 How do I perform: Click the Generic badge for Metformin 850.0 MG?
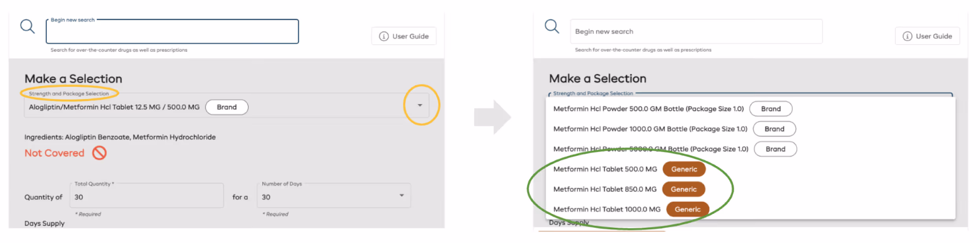[x=683, y=189]
